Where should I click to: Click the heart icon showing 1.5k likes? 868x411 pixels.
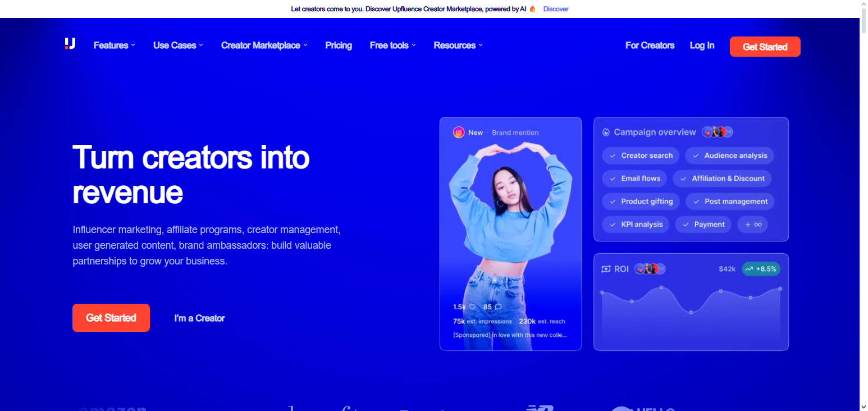point(473,307)
